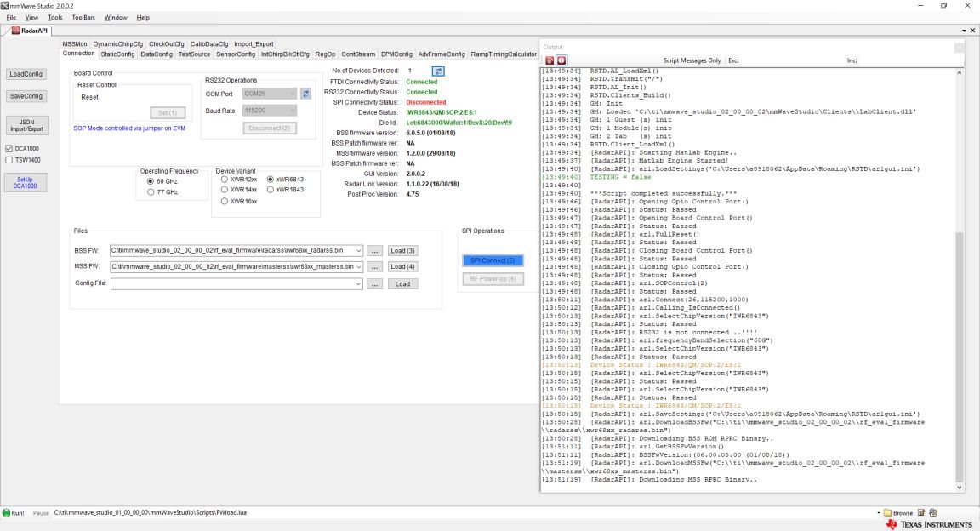Enable the TSW1400 checkbox
Image resolution: width=980 pixels, height=531 pixels.
tap(9, 160)
